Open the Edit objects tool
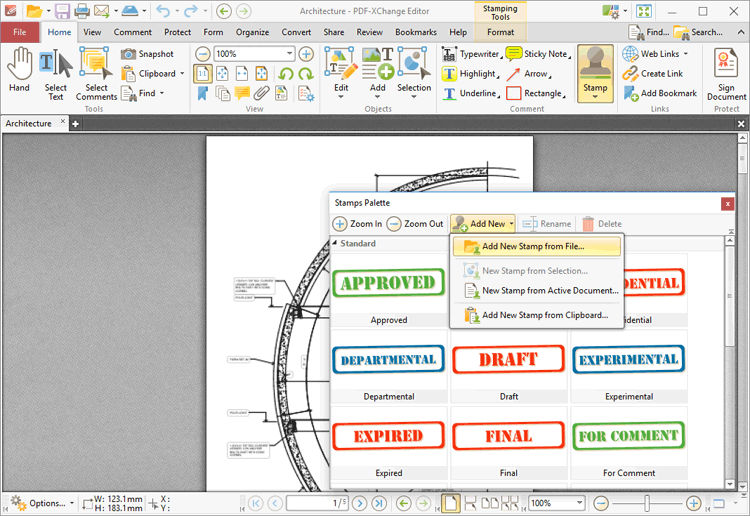Screen dimensions: 750x516 (341, 73)
